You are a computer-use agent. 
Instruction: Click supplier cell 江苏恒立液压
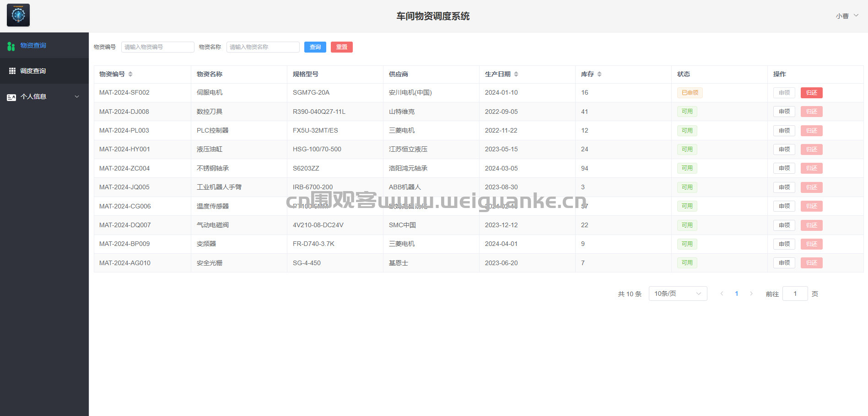pyautogui.click(x=408, y=149)
